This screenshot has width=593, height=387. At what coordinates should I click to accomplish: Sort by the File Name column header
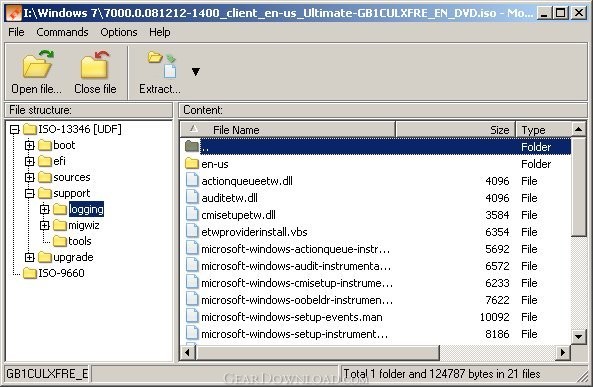(x=288, y=130)
